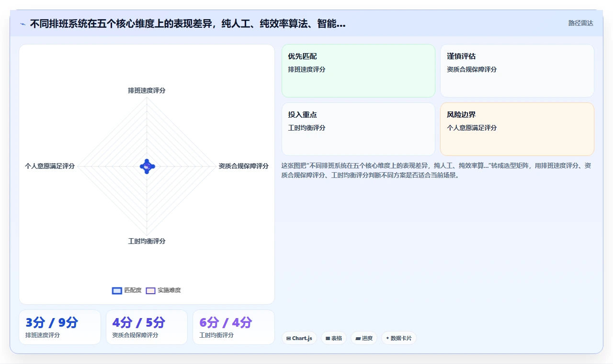The height and width of the screenshot is (364, 613).
Task: Click the 排班速度评分 radar axis label
Action: tap(147, 90)
